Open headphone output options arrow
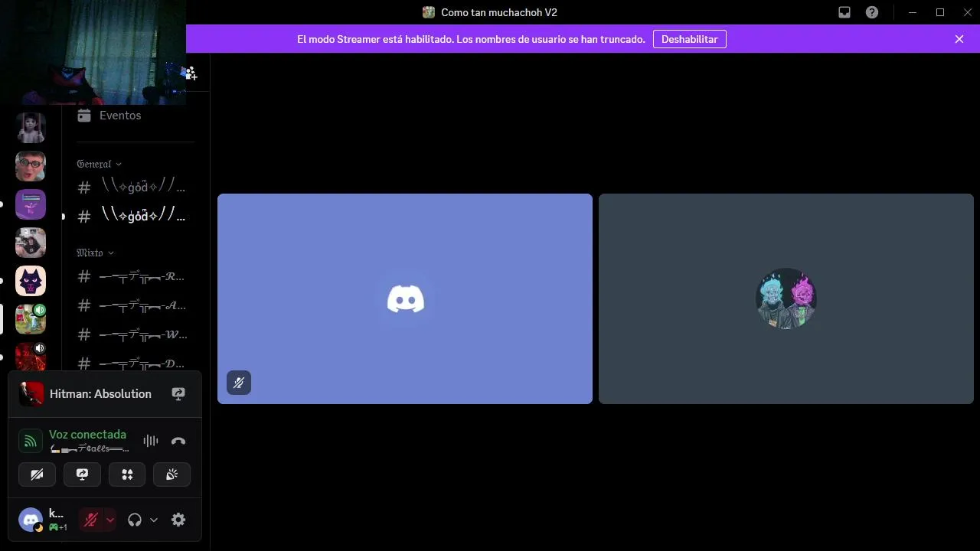Viewport: 980px width, 551px height. pos(153,520)
